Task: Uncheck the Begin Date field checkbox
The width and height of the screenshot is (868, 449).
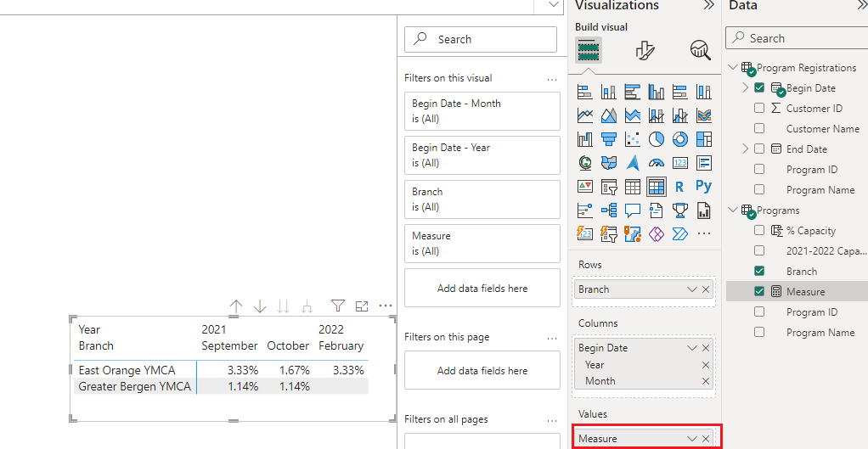Action: (759, 88)
